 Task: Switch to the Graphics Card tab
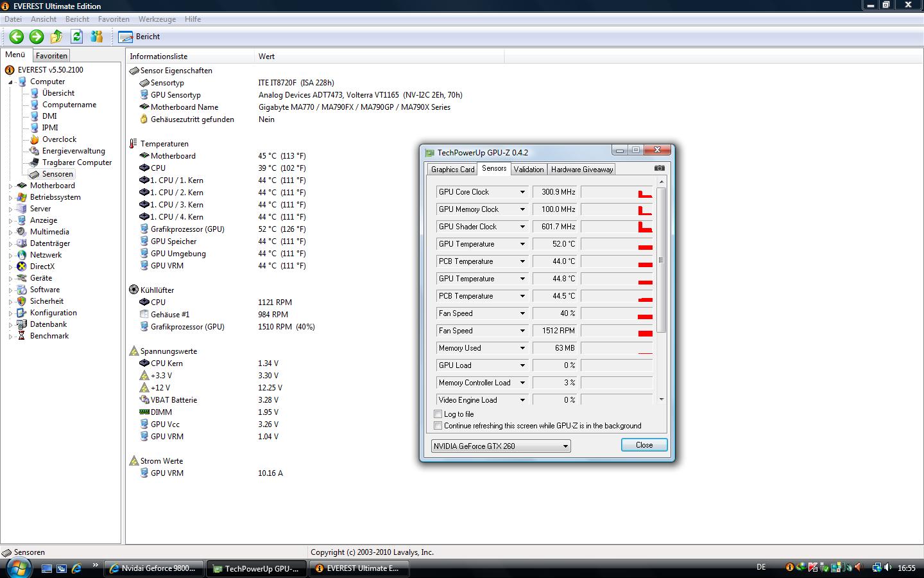click(x=452, y=170)
